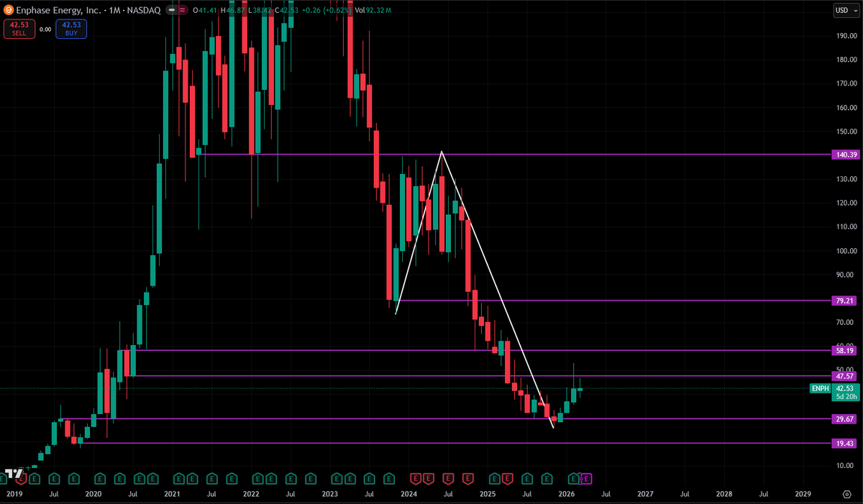This screenshot has width=863, height=504.
Task: Click the orange Enphase Energy logo icon
Action: click(x=9, y=9)
